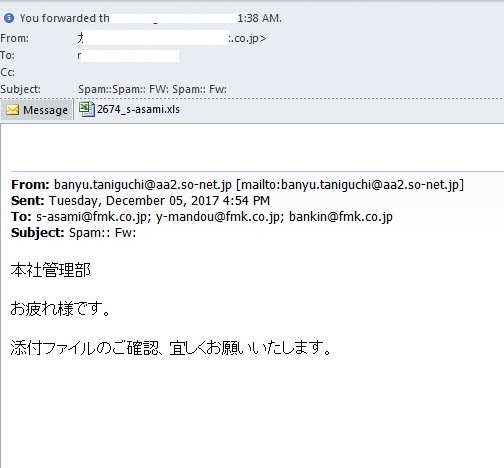Click the redacted To recipient field
The height and width of the screenshot is (468, 504).
pyautogui.click(x=128, y=56)
